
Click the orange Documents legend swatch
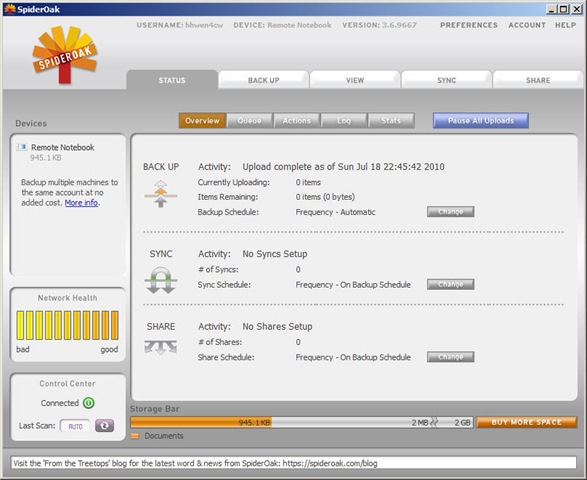click(x=135, y=436)
